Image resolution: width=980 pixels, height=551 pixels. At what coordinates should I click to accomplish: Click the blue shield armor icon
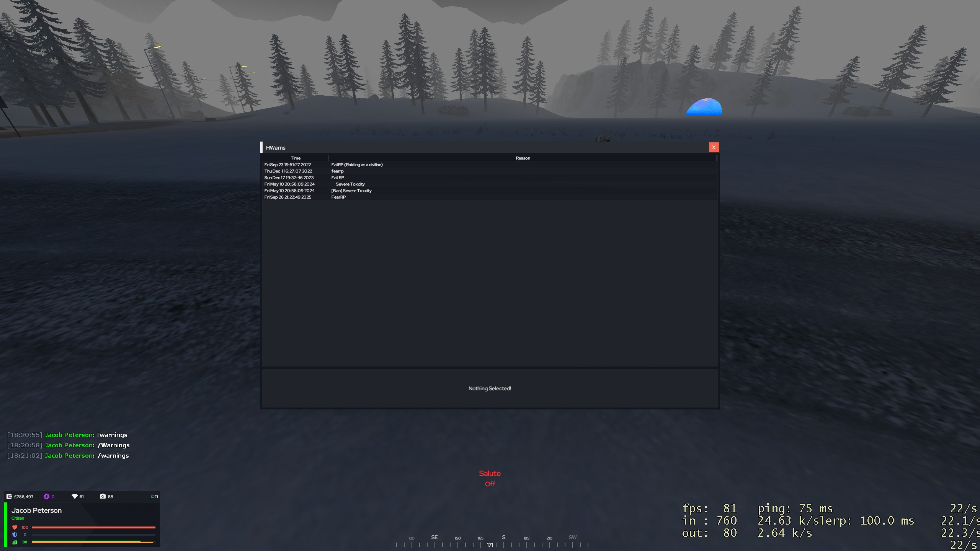click(15, 535)
